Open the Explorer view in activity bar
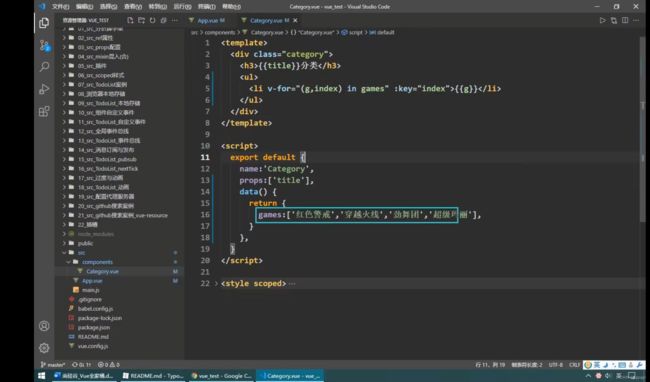The height and width of the screenshot is (382, 650). [x=44, y=23]
